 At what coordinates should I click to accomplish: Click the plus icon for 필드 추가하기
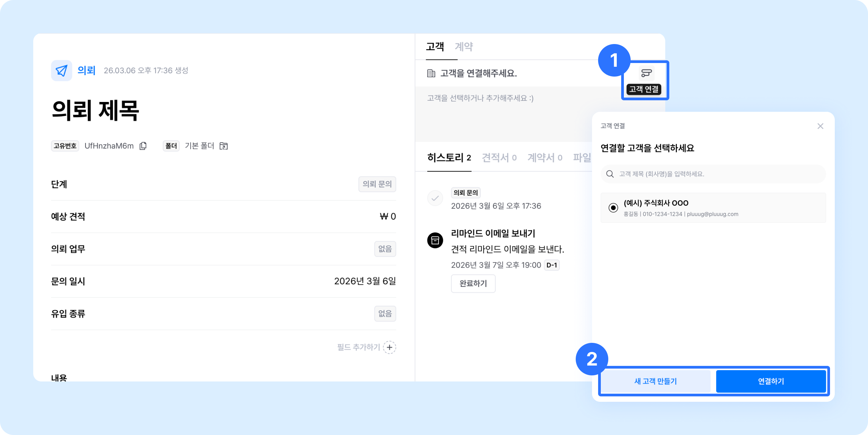tap(390, 347)
